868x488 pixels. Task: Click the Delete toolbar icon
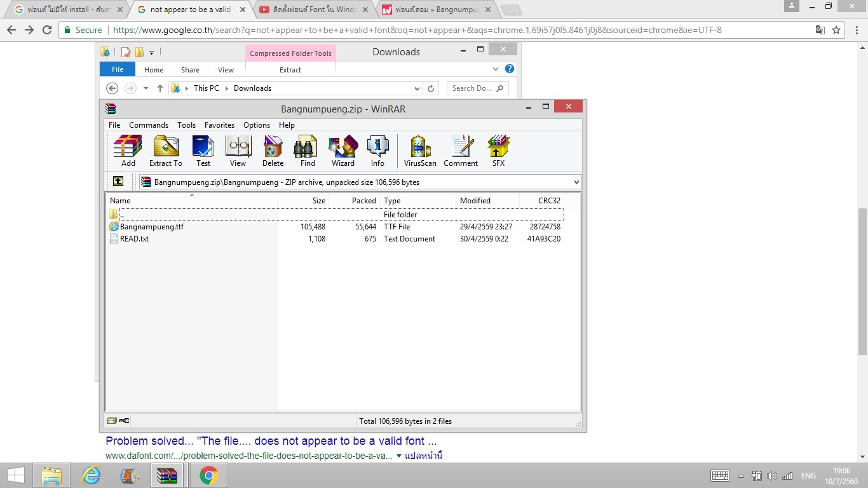click(273, 151)
